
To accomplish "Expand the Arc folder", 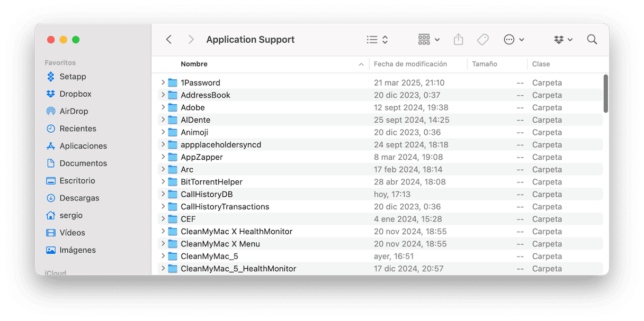I will click(163, 169).
